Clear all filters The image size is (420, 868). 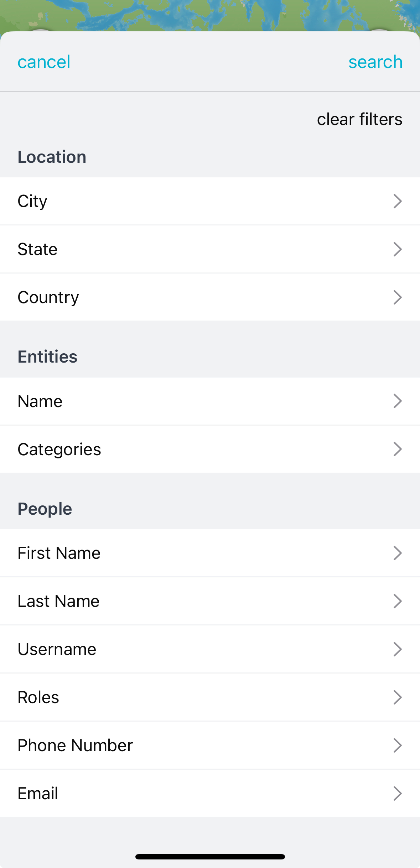pos(359,119)
